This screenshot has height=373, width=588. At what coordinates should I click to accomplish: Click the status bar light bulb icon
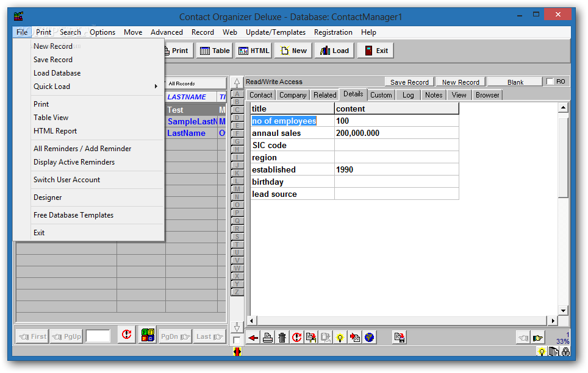point(542,352)
